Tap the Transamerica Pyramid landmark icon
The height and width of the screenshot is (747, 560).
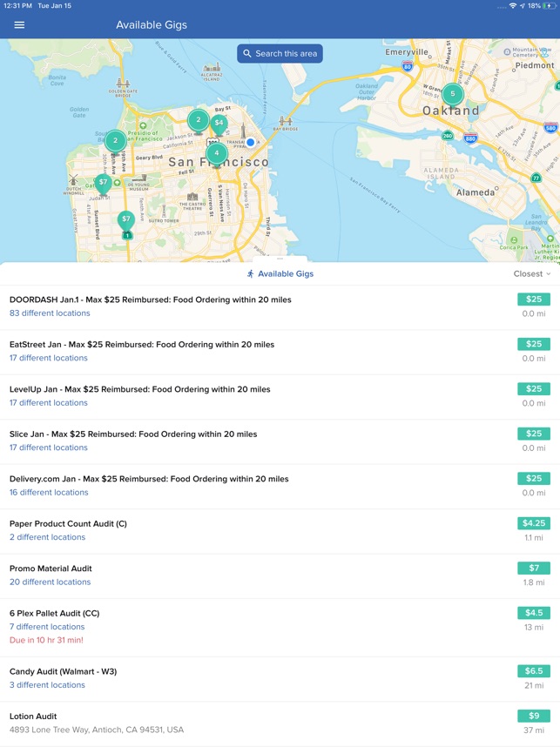point(242,131)
